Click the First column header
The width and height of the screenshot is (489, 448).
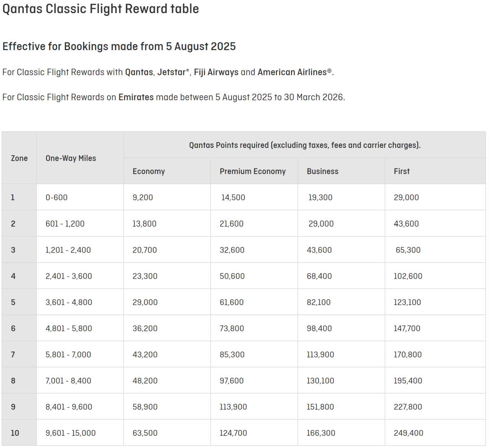402,171
